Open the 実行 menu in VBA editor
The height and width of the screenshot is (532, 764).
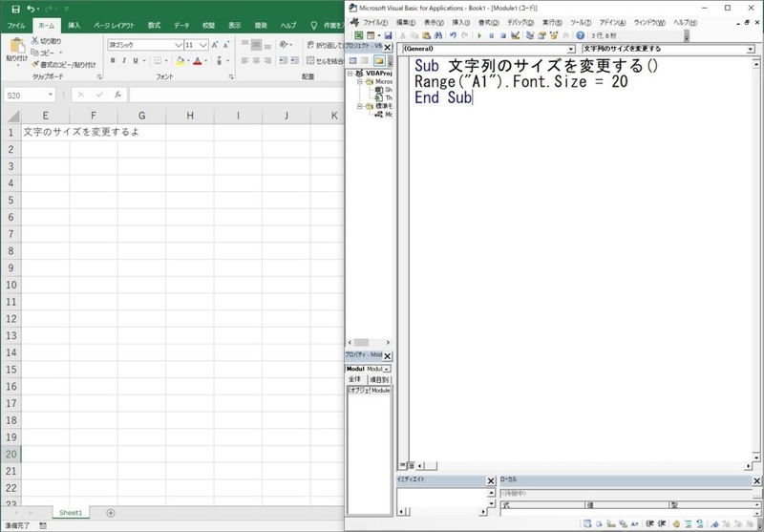click(x=552, y=23)
